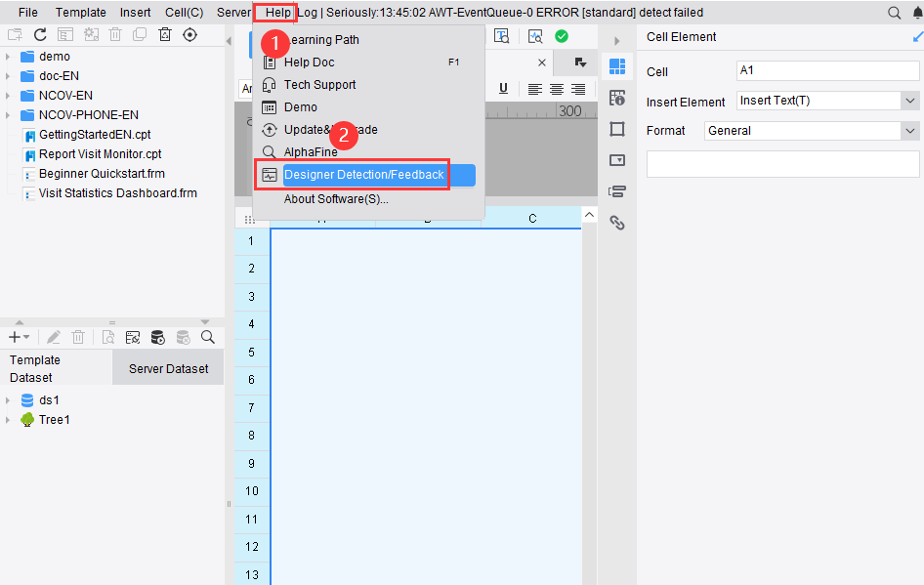Click the text search icon in top toolbar
The width and height of the screenshot is (924, 585).
click(x=501, y=36)
